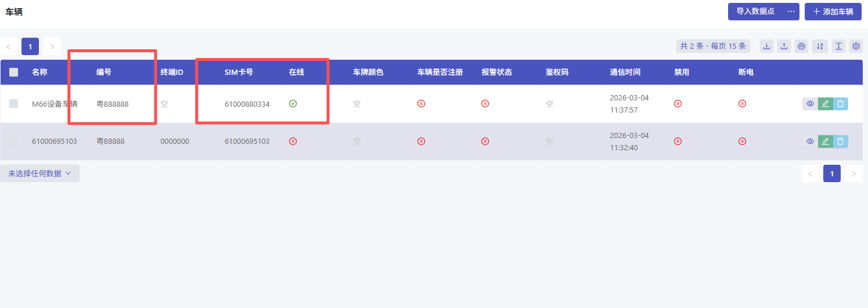Click the upload icon in table toolbar
This screenshot has width=868, height=308.
pos(784,46)
